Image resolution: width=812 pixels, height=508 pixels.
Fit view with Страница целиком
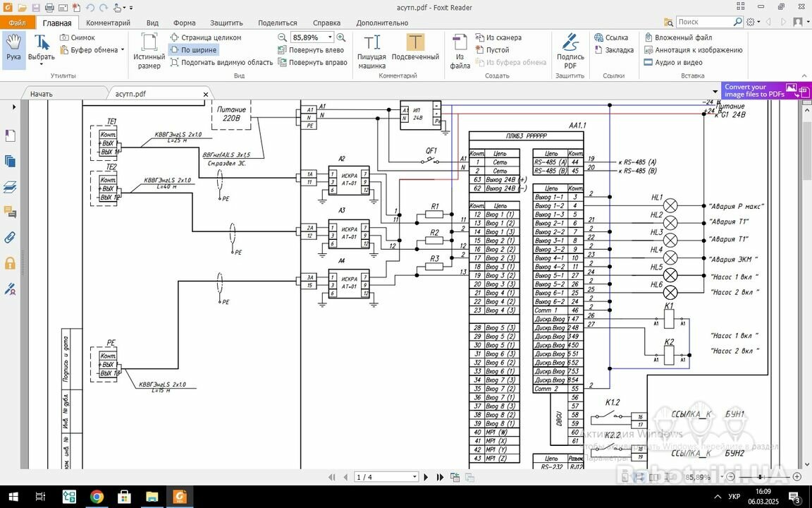click(x=206, y=37)
